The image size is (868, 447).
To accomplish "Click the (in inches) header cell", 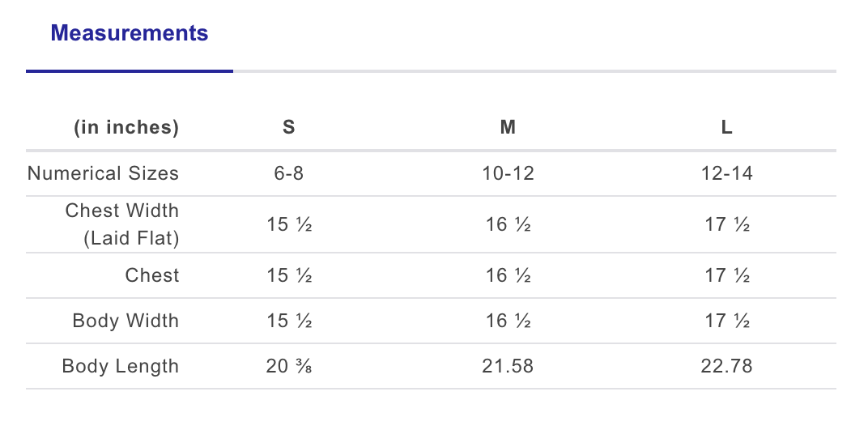I will (x=126, y=127).
